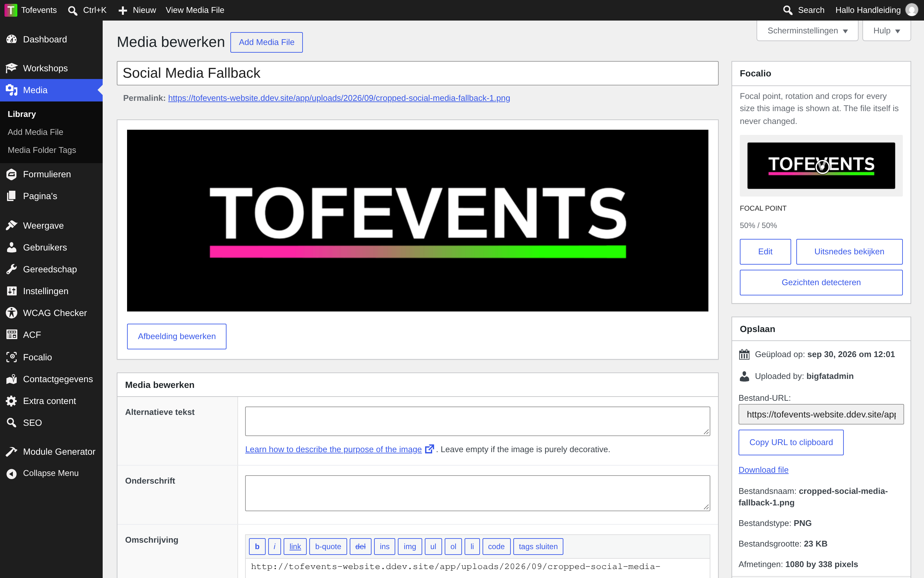Click the Weergave brush icon
Image resolution: width=924 pixels, height=578 pixels.
click(x=12, y=225)
